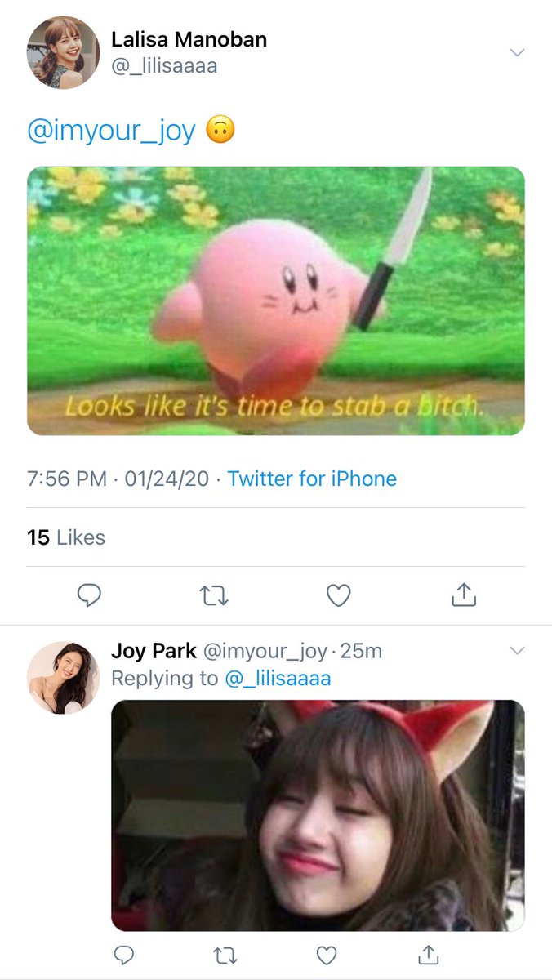Open Twitter for iPhone source link
Viewport: 552px width, 980px height.
[312, 479]
